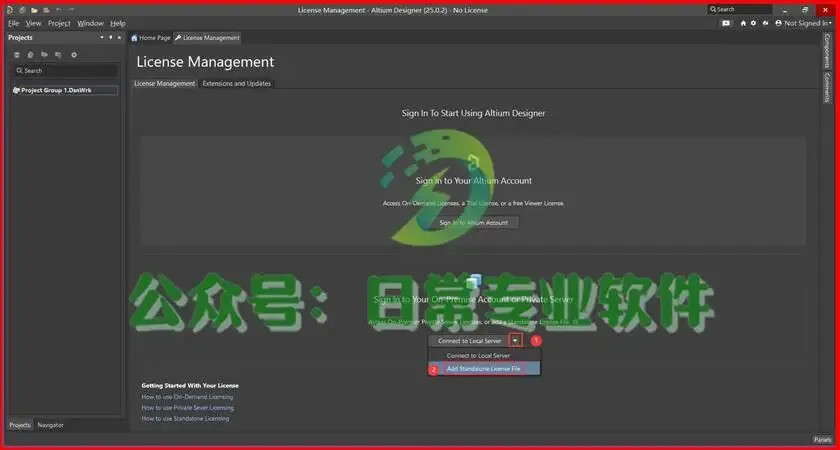This screenshot has width=840, height=450.
Task: Click the Open Project icon in title bar
Action: [46, 10]
